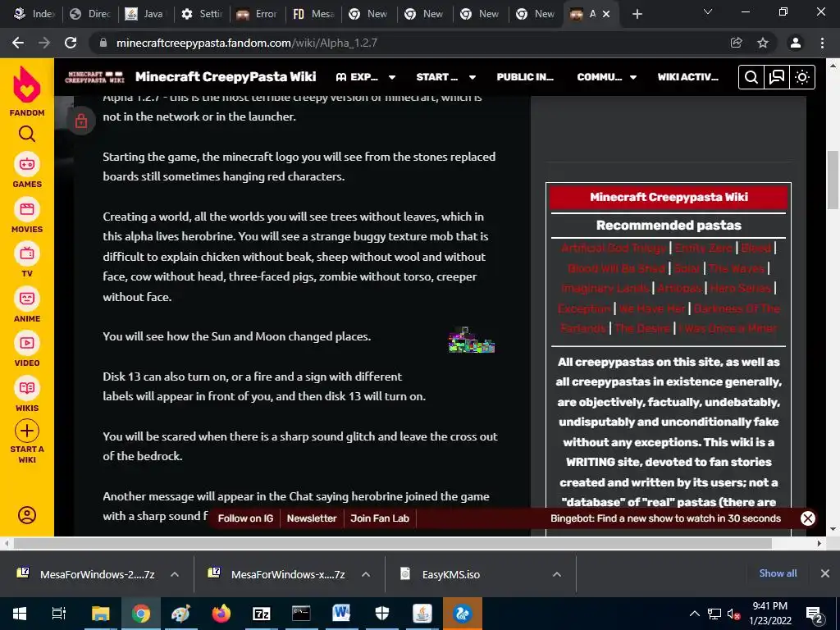The width and height of the screenshot is (840, 630).
Task: Toggle the light/dark theme sun icon
Action: 802,77
